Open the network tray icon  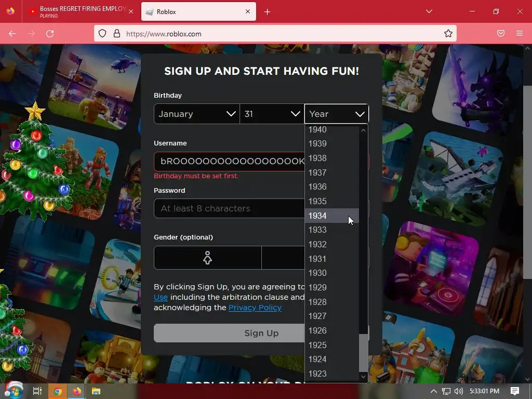click(446, 391)
